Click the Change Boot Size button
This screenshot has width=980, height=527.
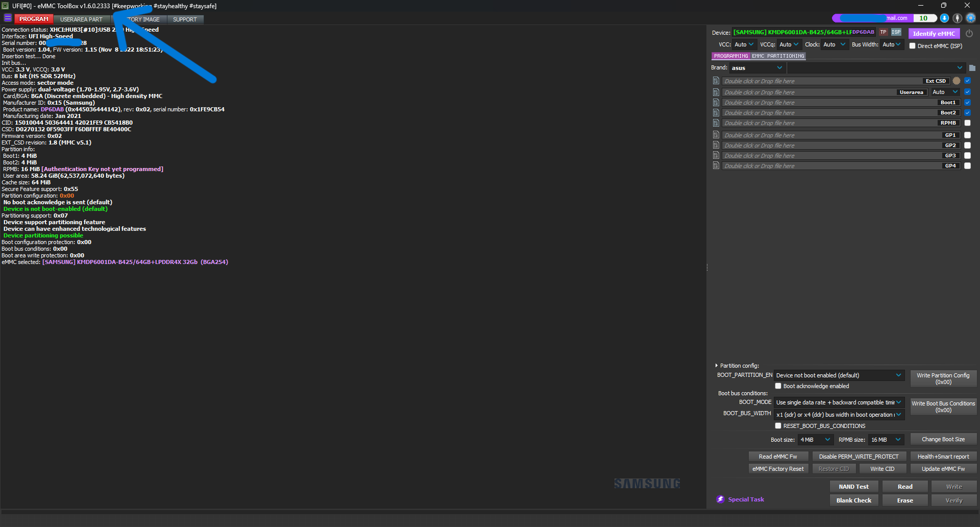point(943,439)
